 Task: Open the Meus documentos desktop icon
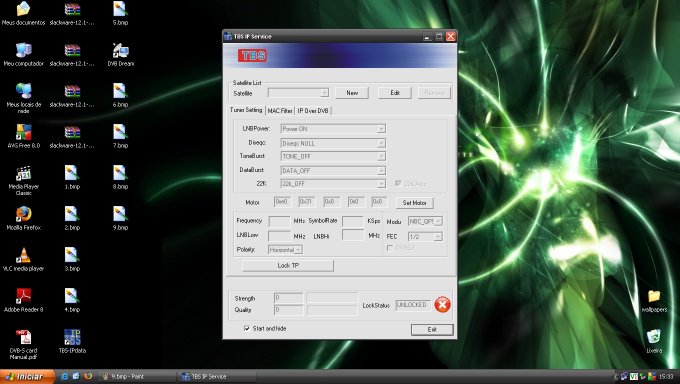tap(23, 13)
